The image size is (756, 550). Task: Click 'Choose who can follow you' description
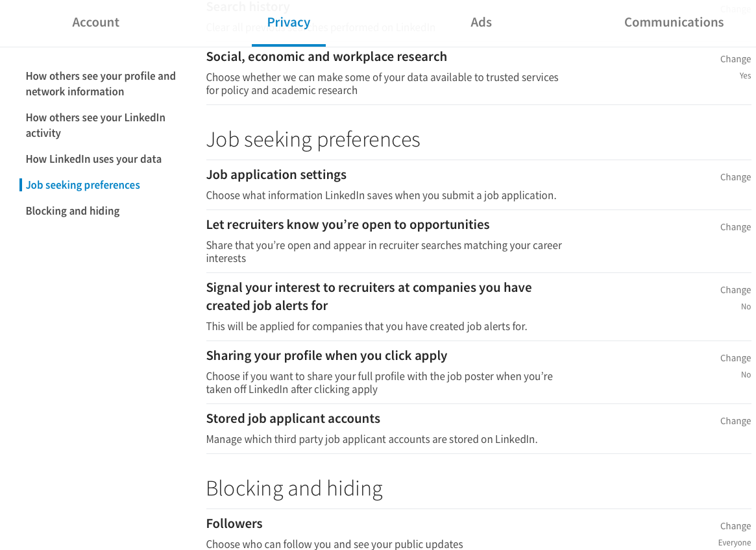pyautogui.click(x=334, y=544)
